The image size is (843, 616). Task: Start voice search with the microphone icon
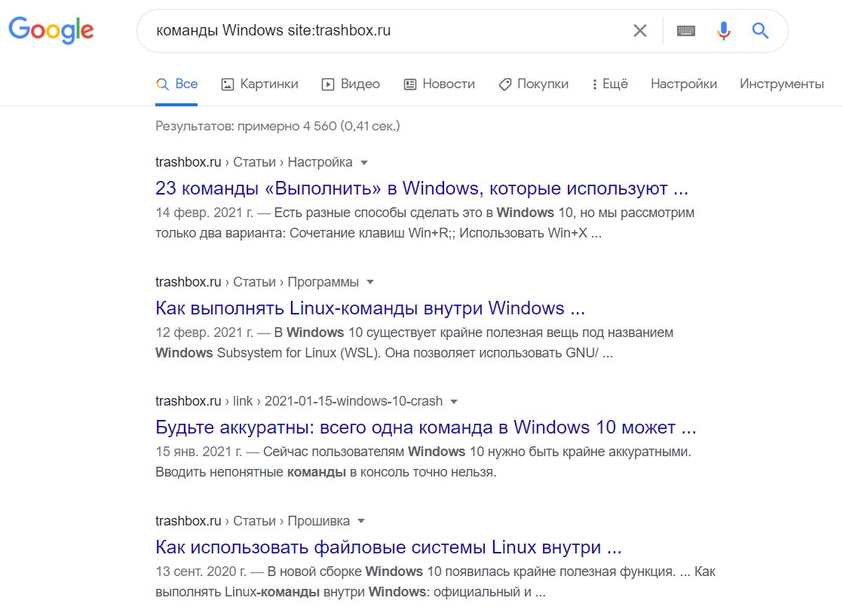click(x=724, y=31)
